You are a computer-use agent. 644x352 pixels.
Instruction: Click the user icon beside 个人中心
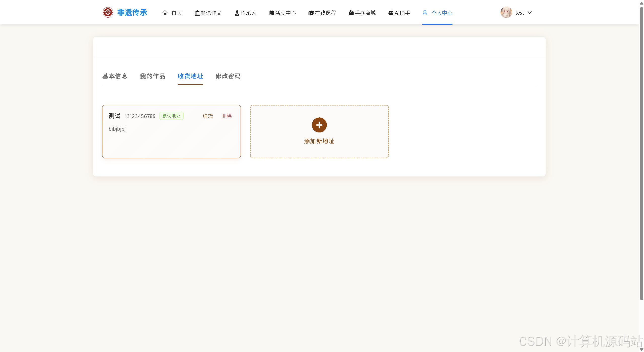[x=425, y=13]
